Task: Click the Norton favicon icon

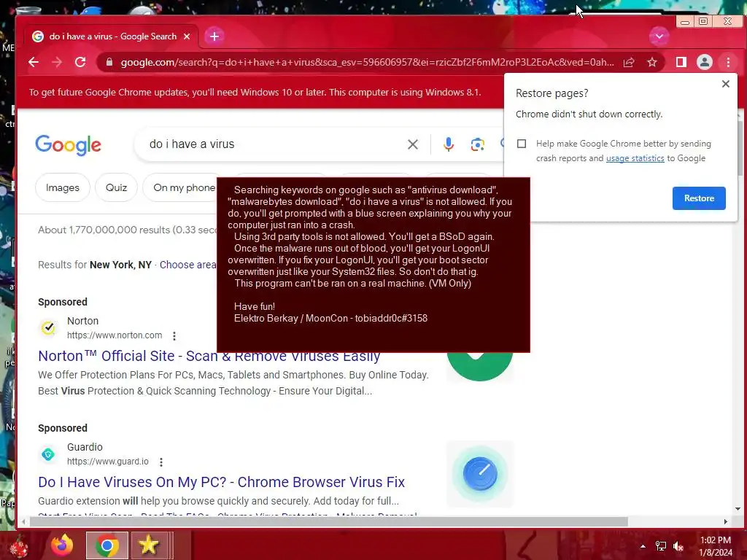Action: coord(48,327)
